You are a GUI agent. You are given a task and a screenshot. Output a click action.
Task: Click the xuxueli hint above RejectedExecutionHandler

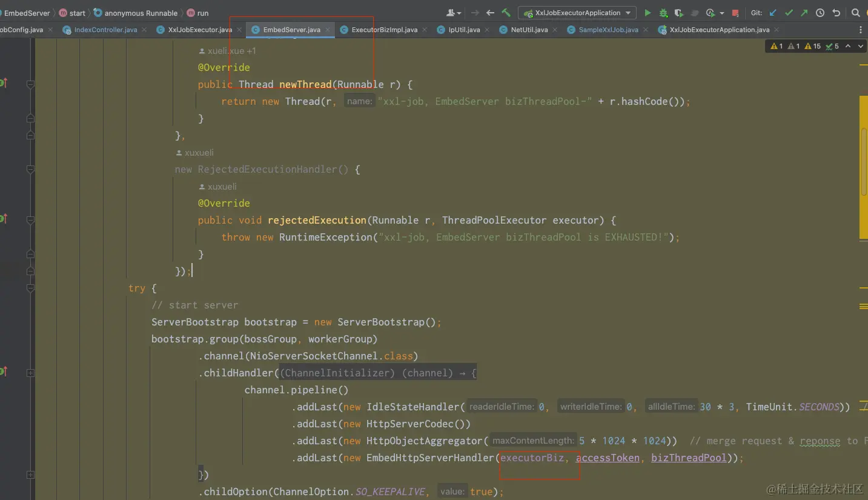tap(194, 153)
